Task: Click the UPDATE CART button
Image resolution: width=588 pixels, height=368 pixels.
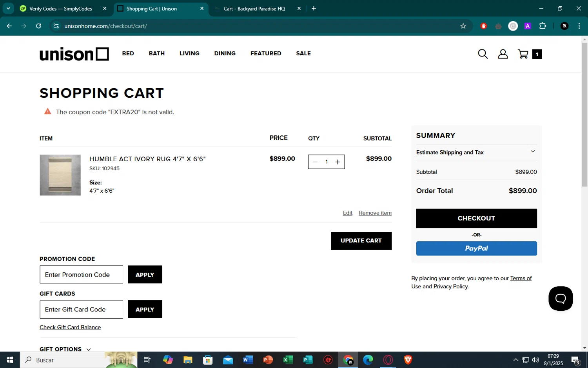Action: click(361, 240)
